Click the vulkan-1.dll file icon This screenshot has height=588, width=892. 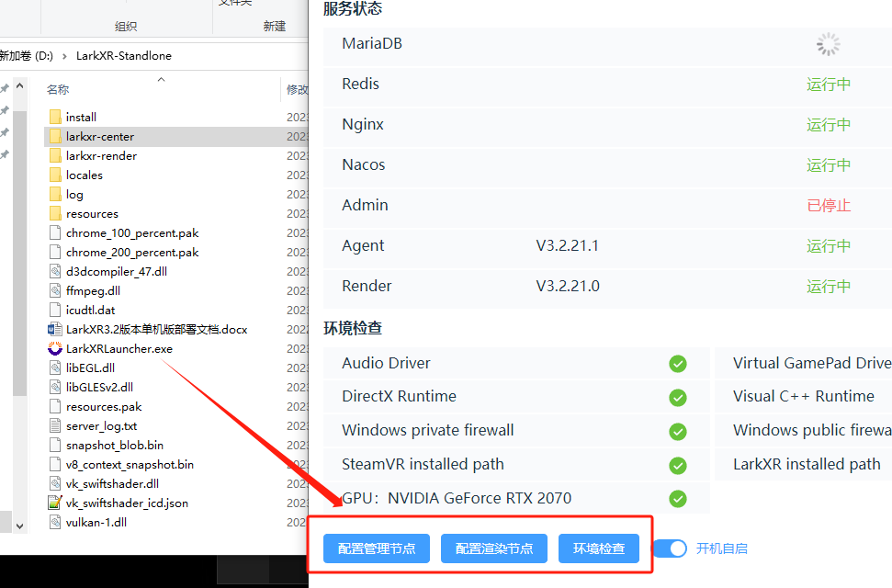click(x=55, y=522)
